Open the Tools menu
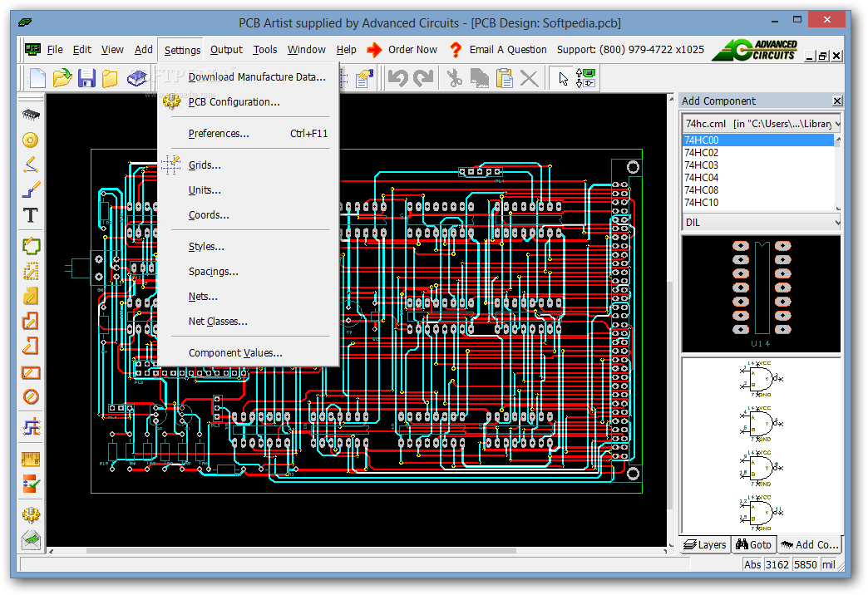 265,50
